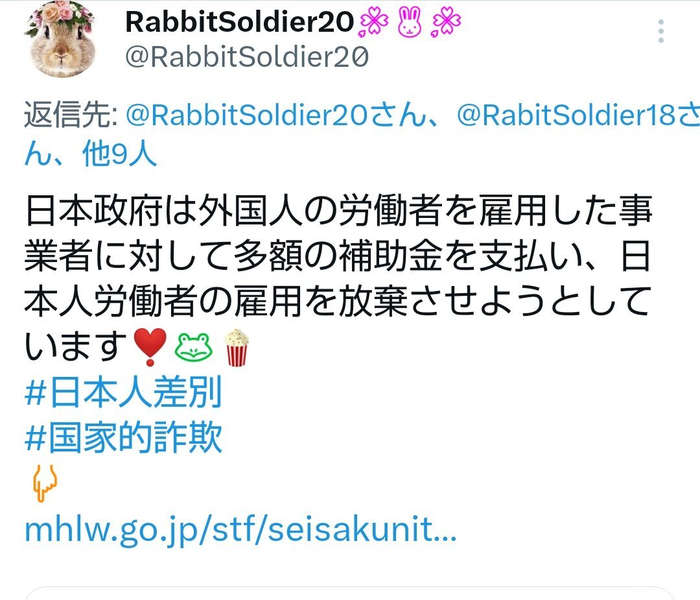Open hashtag #国家的詐欺

123,437
